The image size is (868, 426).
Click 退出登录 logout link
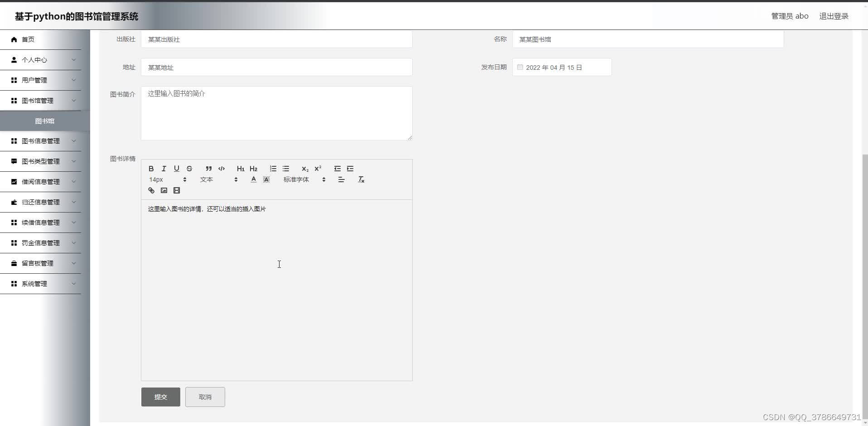[x=834, y=16]
